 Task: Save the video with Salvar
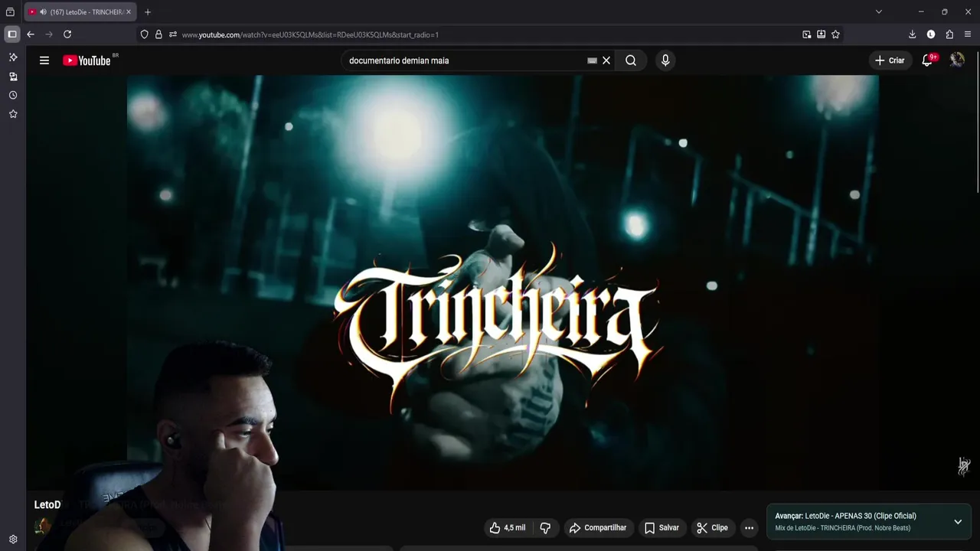click(661, 528)
